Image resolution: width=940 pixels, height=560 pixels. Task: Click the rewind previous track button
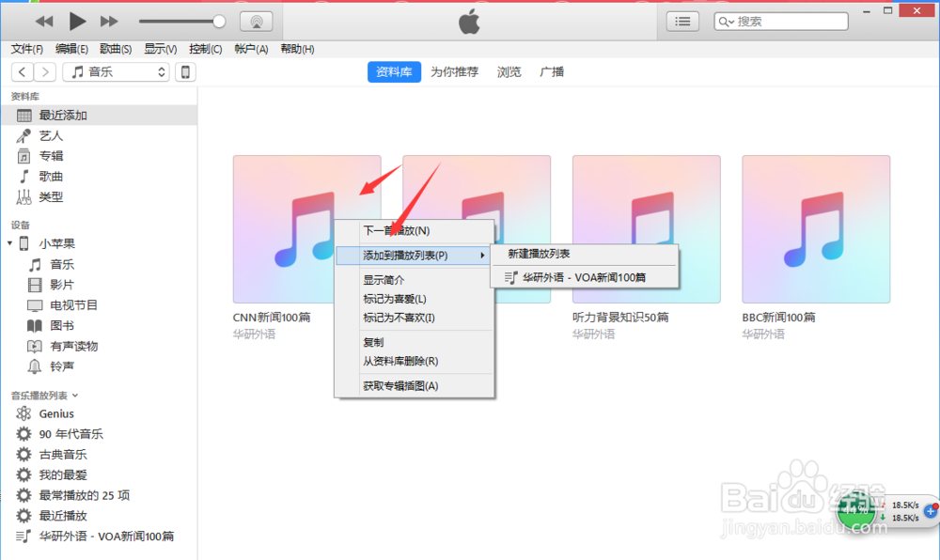44,22
